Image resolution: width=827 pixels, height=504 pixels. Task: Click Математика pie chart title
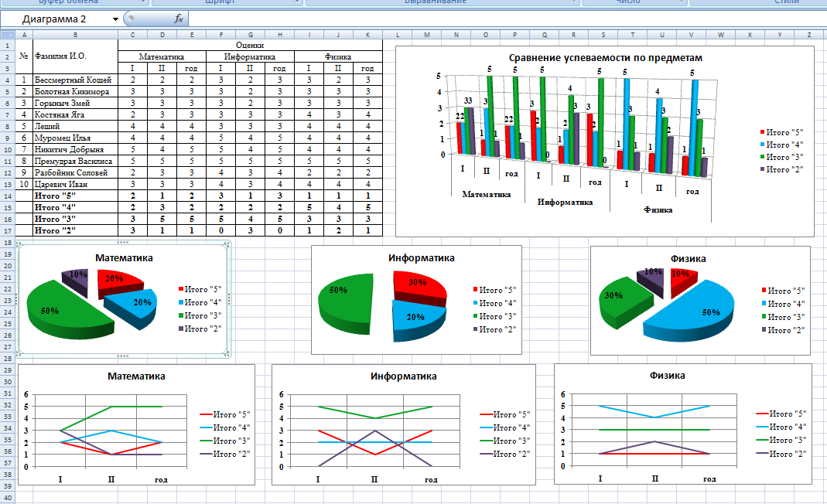[124, 258]
